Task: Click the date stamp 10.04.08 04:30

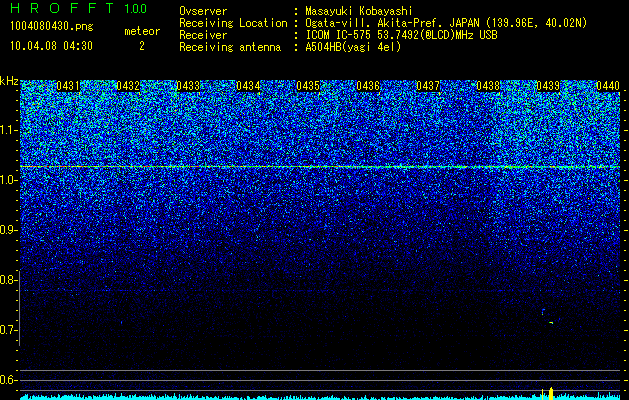Action: (51, 46)
